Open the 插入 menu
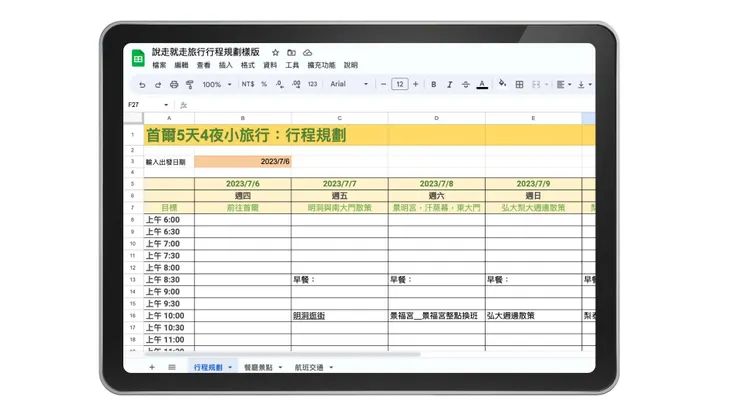The height and width of the screenshot is (416, 740). click(x=226, y=65)
